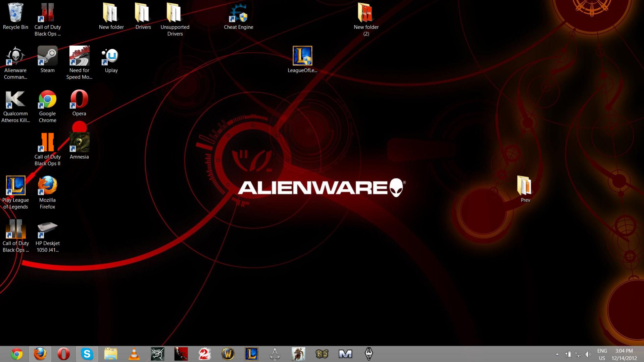Select the Amnesia desktop shortcut

pos(79,146)
